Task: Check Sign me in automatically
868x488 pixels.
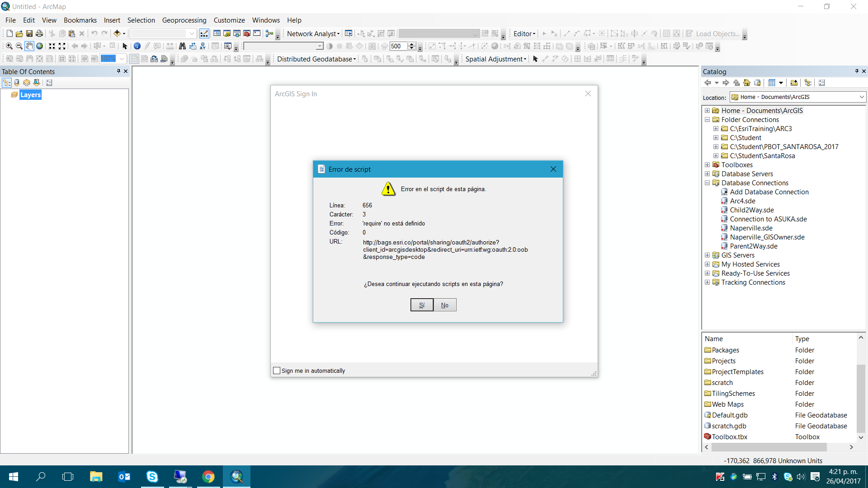Action: tap(277, 371)
